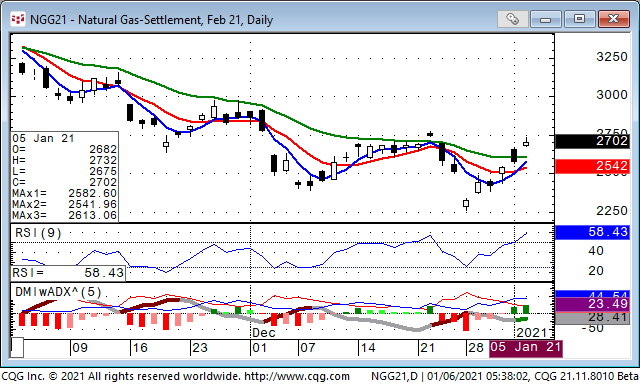Image resolution: width=640 pixels, height=384 pixels.
Task: Click the 05 Jan 21 date in data box
Action: click(43, 138)
